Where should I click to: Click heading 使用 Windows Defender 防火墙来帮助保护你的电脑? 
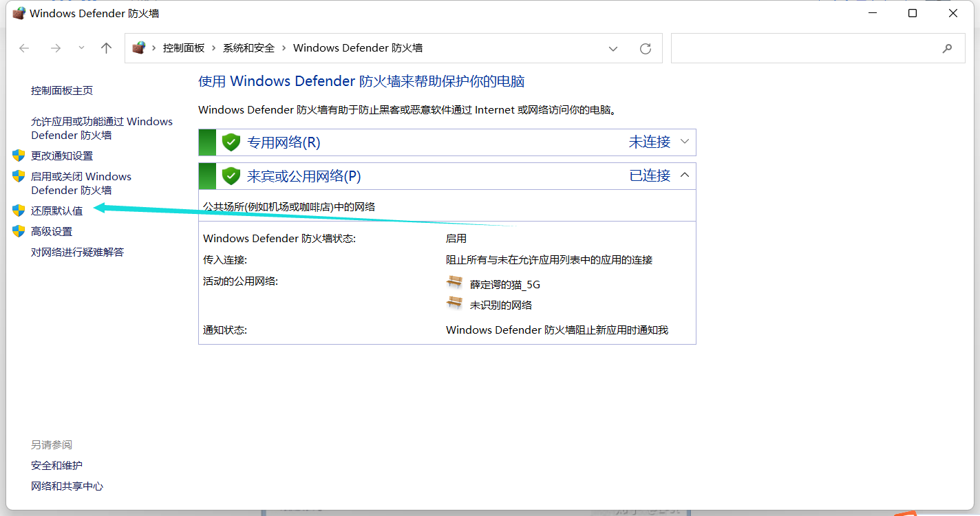click(x=361, y=82)
